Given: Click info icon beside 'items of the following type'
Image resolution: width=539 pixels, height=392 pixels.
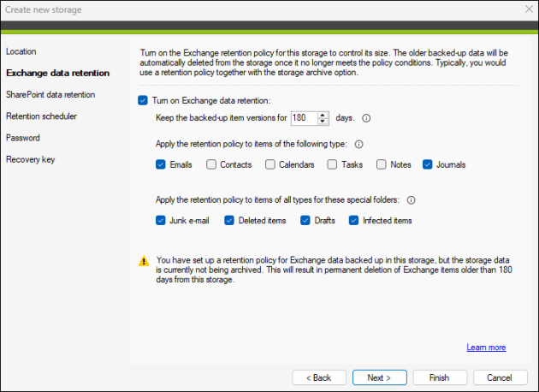Looking at the screenshot, I should tap(358, 145).
